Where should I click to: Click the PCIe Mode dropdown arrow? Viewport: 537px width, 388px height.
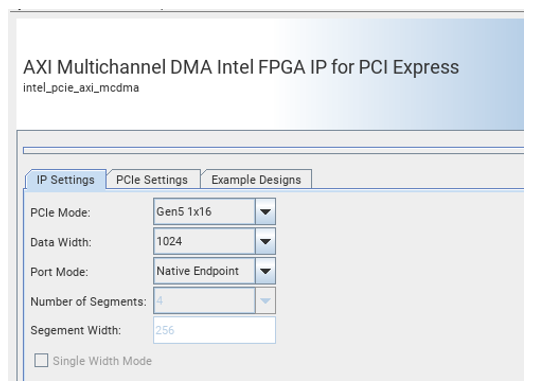coord(265,212)
